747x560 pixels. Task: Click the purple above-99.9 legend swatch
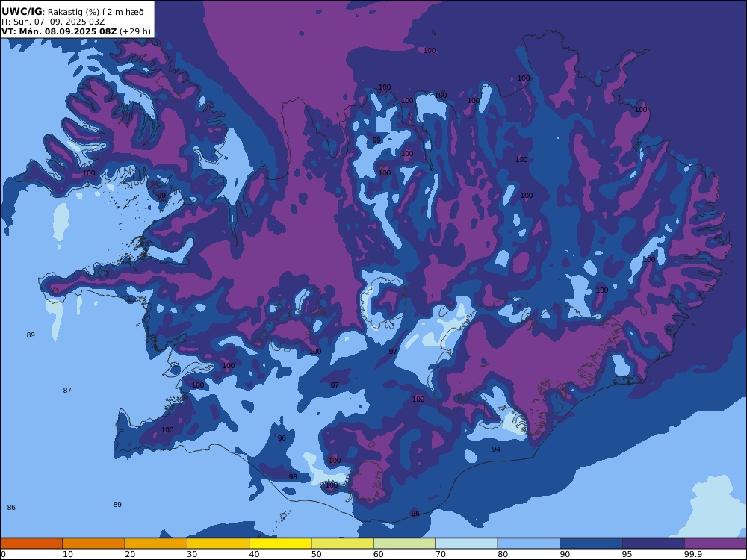point(715,544)
